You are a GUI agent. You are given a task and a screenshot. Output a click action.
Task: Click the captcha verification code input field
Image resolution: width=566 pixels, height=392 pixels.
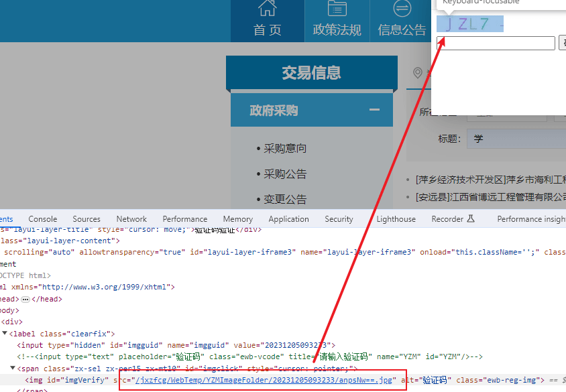pyautogui.click(x=496, y=44)
